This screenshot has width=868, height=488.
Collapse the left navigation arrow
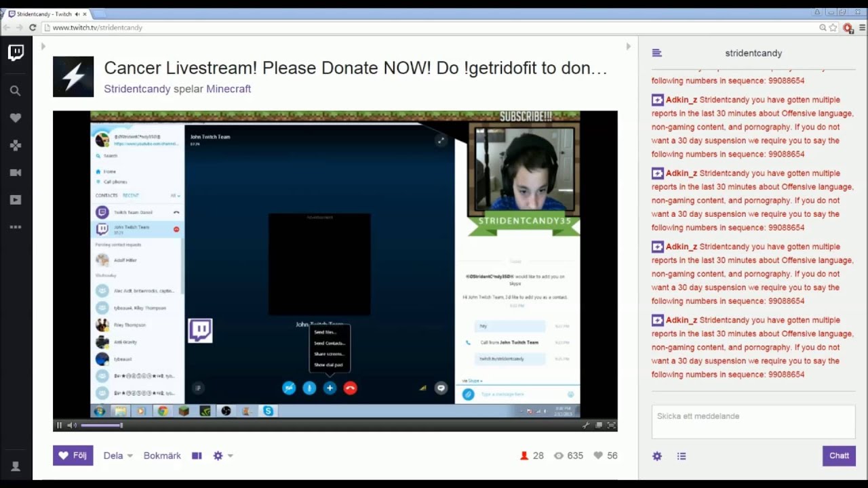[43, 47]
